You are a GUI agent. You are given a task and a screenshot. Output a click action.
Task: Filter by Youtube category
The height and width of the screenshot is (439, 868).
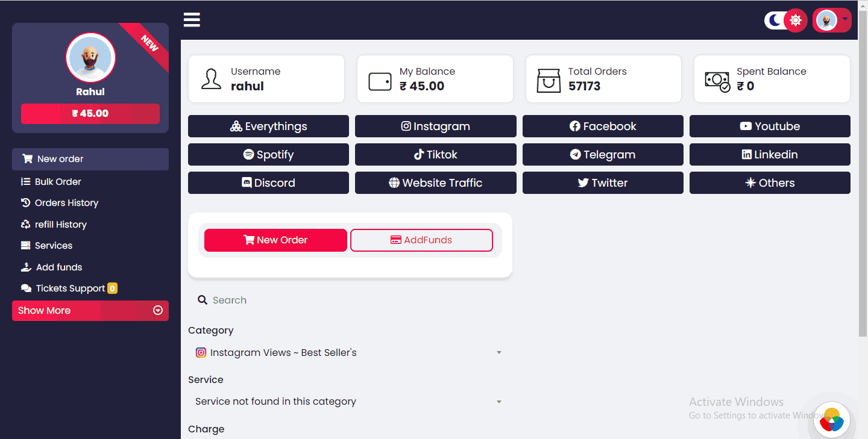point(770,126)
